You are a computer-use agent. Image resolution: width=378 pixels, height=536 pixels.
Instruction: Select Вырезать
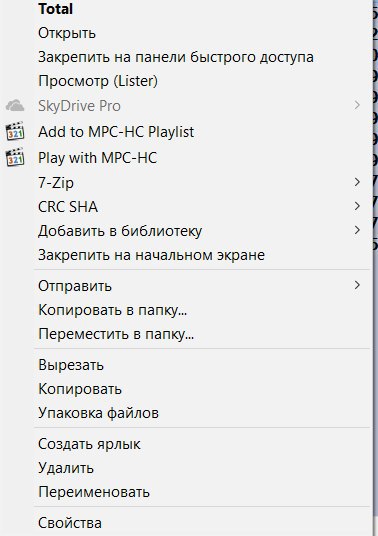tap(71, 365)
